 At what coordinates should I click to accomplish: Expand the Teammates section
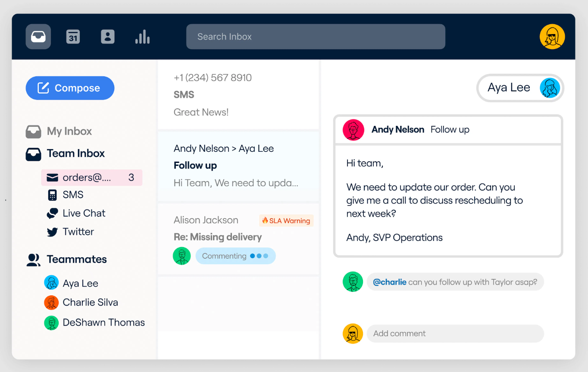tap(76, 259)
